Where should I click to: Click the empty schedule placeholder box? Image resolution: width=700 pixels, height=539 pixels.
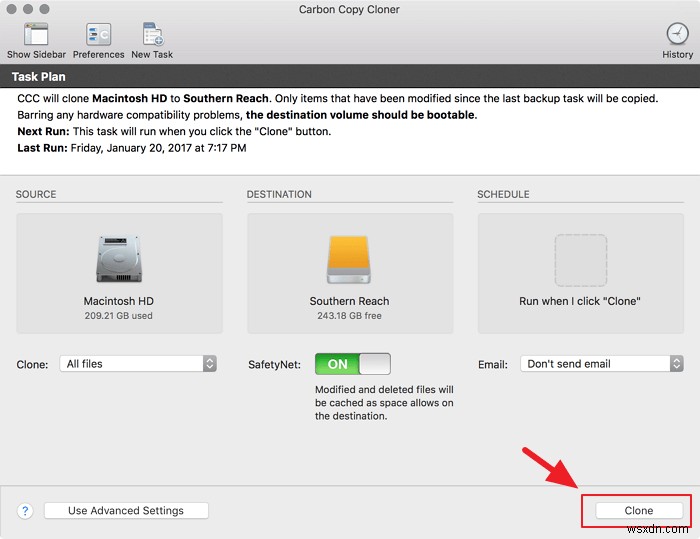pyautogui.click(x=580, y=260)
